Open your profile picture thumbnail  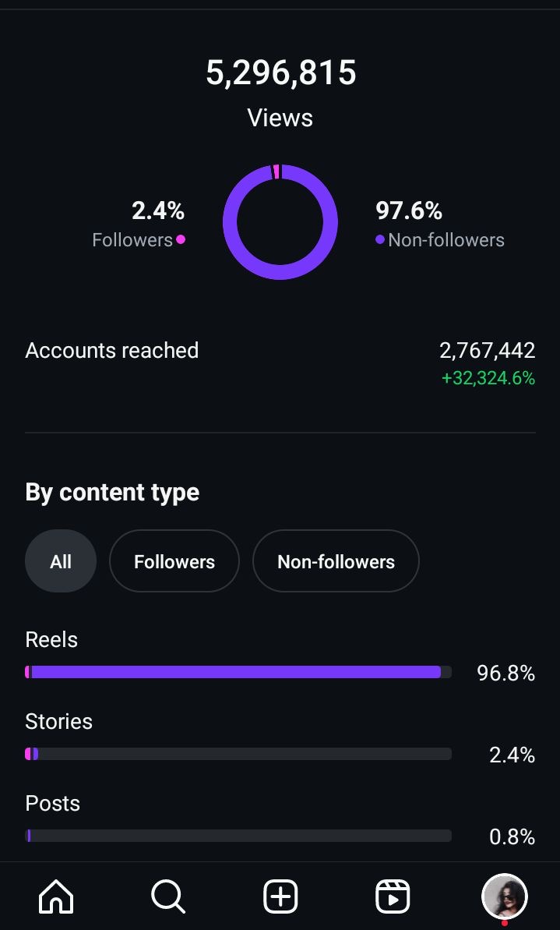tap(505, 896)
